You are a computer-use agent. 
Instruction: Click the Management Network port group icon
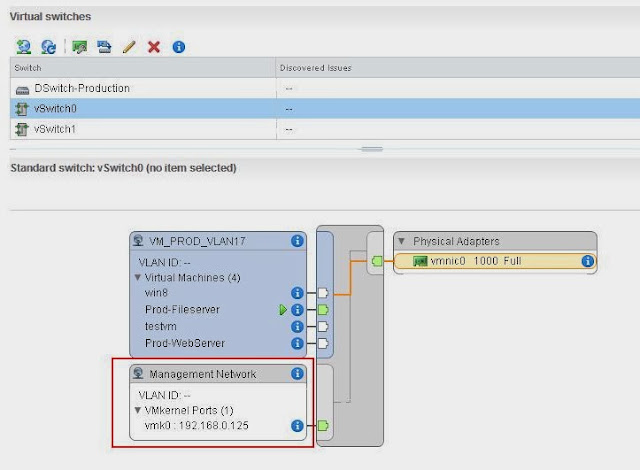(x=138, y=373)
